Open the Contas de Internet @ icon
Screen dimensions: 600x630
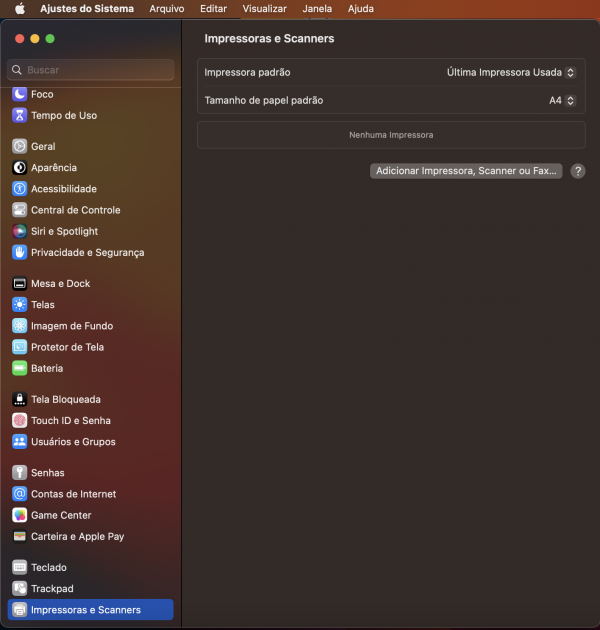[19, 494]
